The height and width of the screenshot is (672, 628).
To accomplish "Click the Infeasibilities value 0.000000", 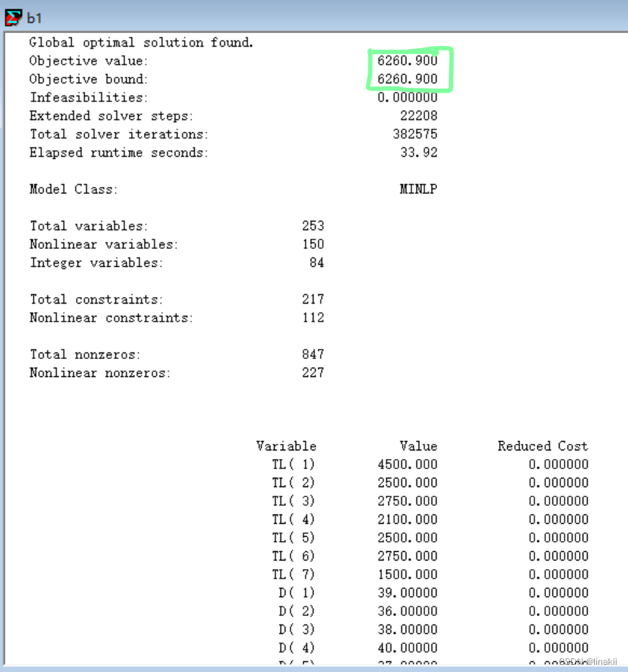I will (x=407, y=97).
